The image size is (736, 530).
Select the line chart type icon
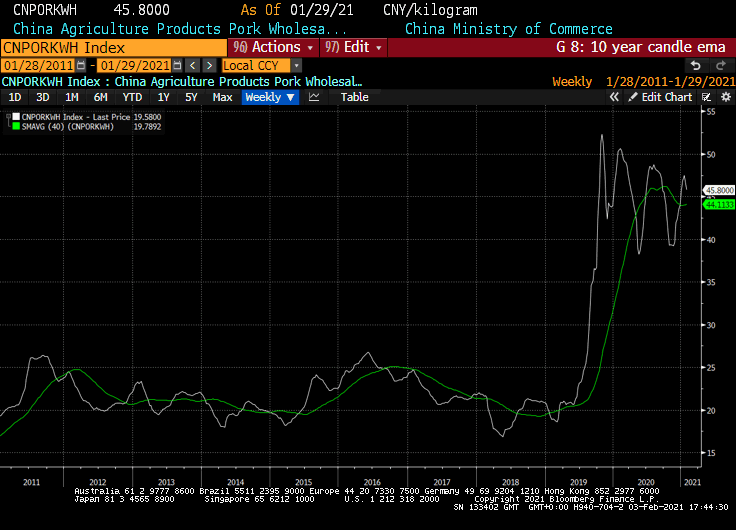click(314, 97)
